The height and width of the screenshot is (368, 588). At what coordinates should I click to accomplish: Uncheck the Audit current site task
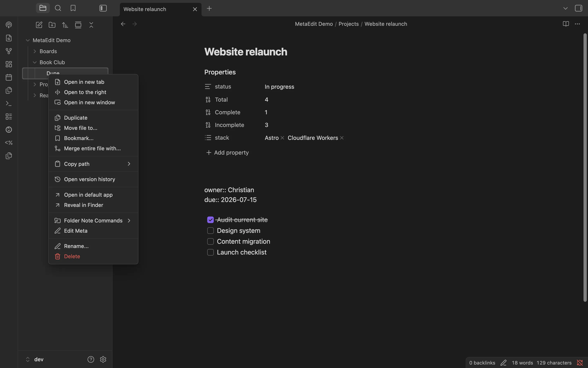click(210, 220)
